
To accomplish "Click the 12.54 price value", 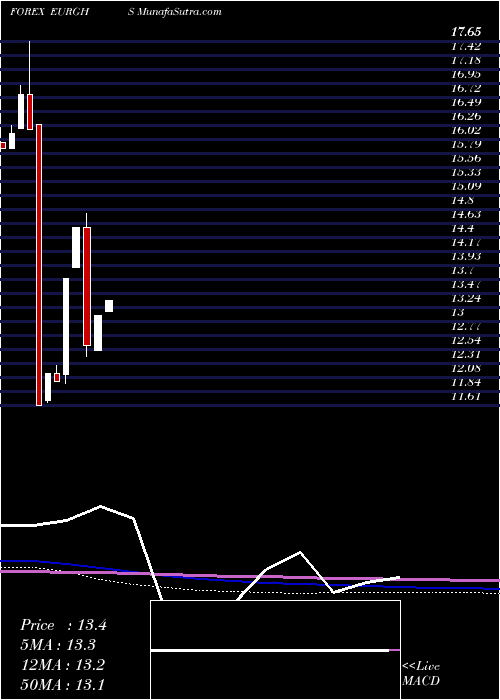I will tap(466, 340).
